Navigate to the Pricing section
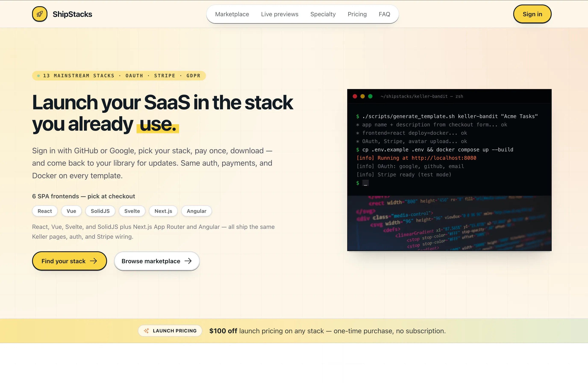The image size is (588, 383). tap(357, 14)
